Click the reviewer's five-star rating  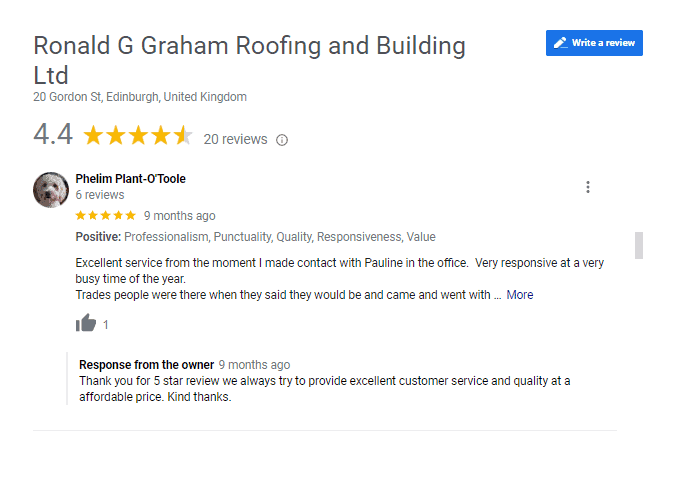click(106, 215)
